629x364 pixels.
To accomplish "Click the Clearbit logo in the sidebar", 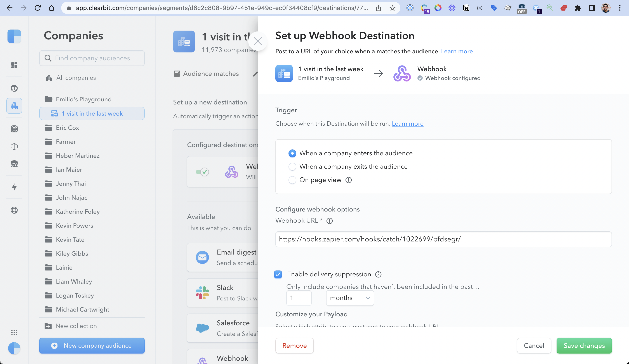I will pyautogui.click(x=14, y=36).
